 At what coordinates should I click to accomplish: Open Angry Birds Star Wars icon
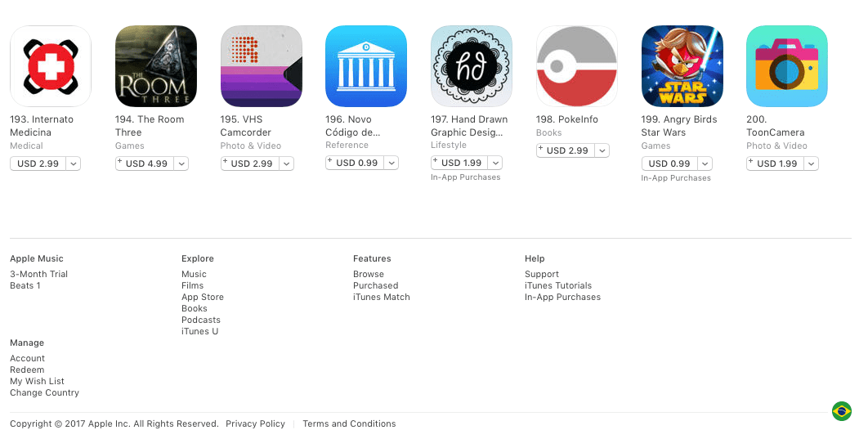point(682,66)
